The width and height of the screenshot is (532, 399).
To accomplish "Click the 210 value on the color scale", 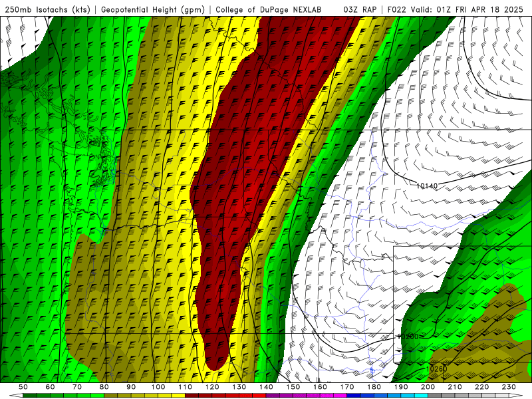I will click(x=455, y=387).
